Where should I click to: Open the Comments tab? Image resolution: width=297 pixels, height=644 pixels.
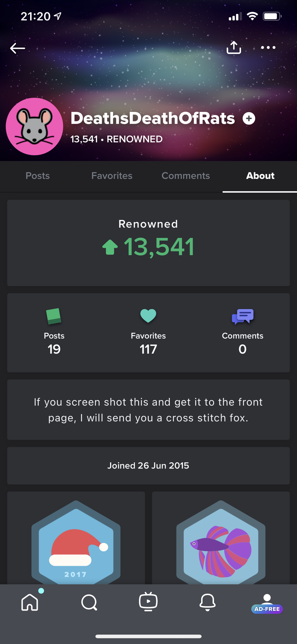tap(186, 176)
